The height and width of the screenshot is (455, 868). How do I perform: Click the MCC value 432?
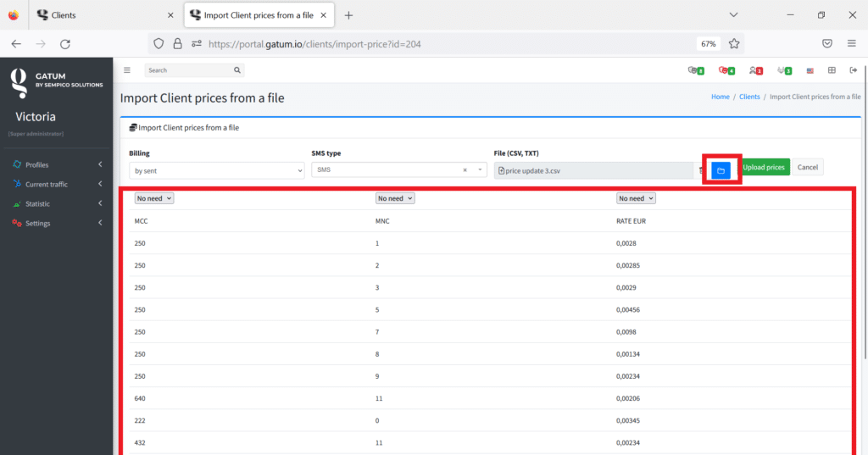140,442
